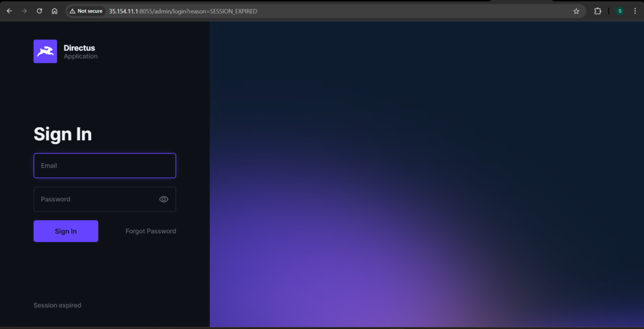Click the browser forward arrow
This screenshot has width=644, height=329.
coord(24,11)
